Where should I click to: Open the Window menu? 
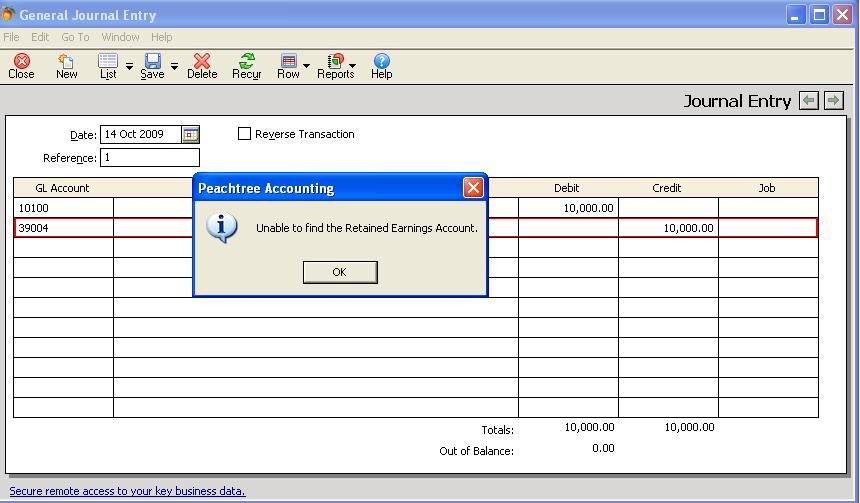(120, 37)
